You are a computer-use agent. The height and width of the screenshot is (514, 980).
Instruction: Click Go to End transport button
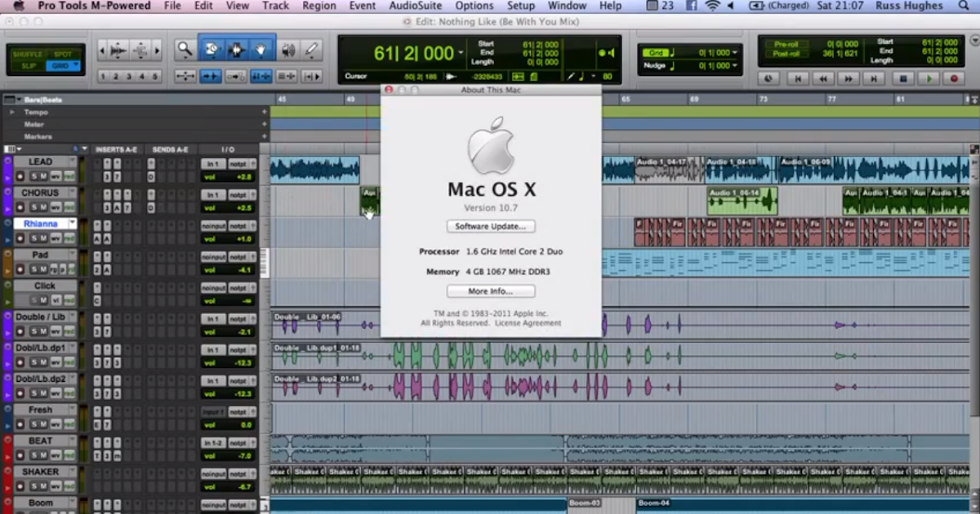[x=874, y=78]
